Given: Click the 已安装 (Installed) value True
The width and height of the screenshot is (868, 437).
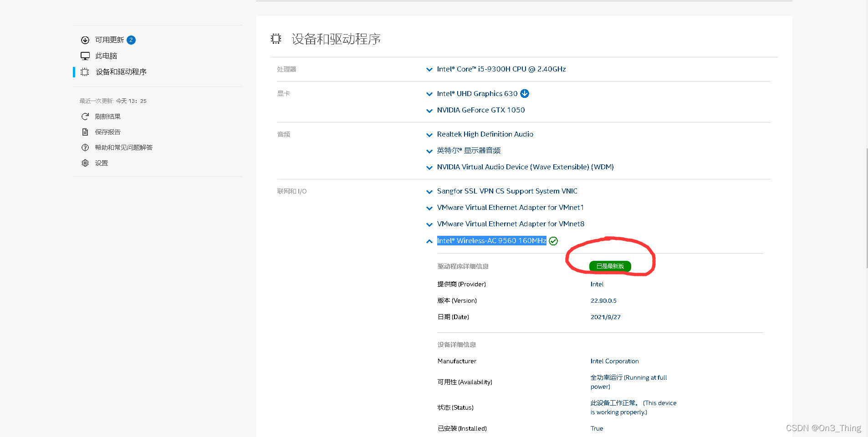Looking at the screenshot, I should 597,428.
